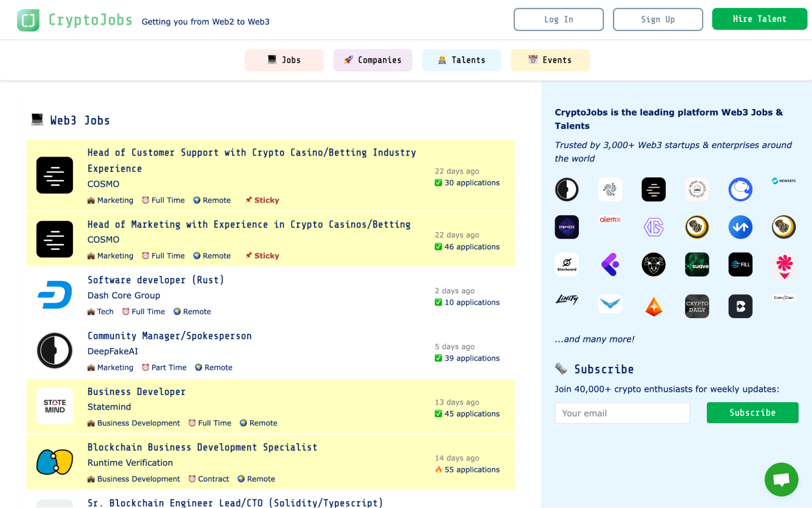Image resolution: width=812 pixels, height=508 pixels.
Task: Click the DeepFakeAI logo in job list
Action: (55, 350)
